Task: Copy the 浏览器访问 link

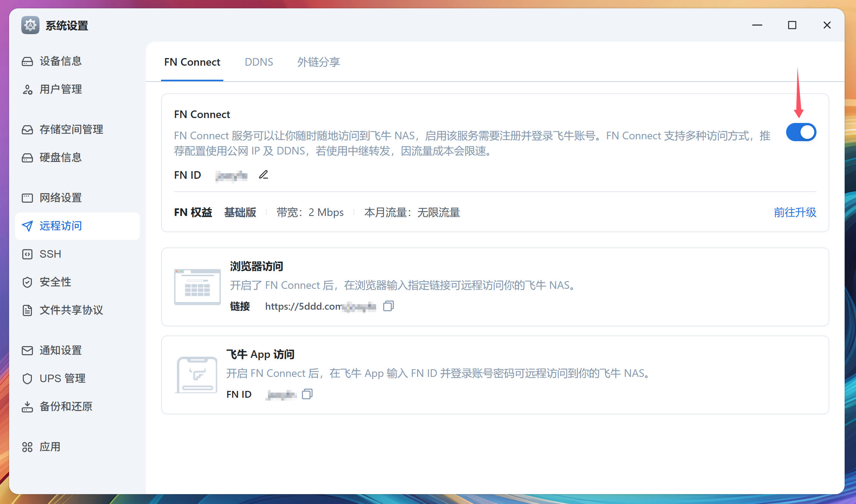Action: click(388, 306)
